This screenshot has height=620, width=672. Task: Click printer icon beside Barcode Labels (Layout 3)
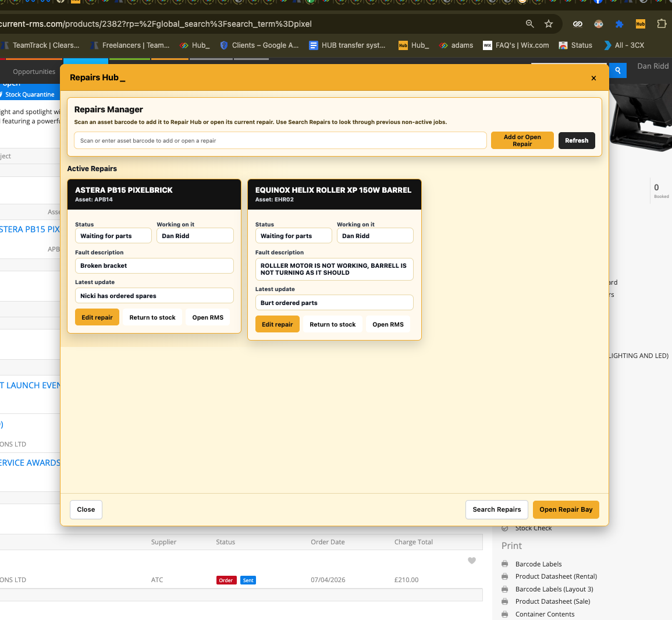coord(505,589)
